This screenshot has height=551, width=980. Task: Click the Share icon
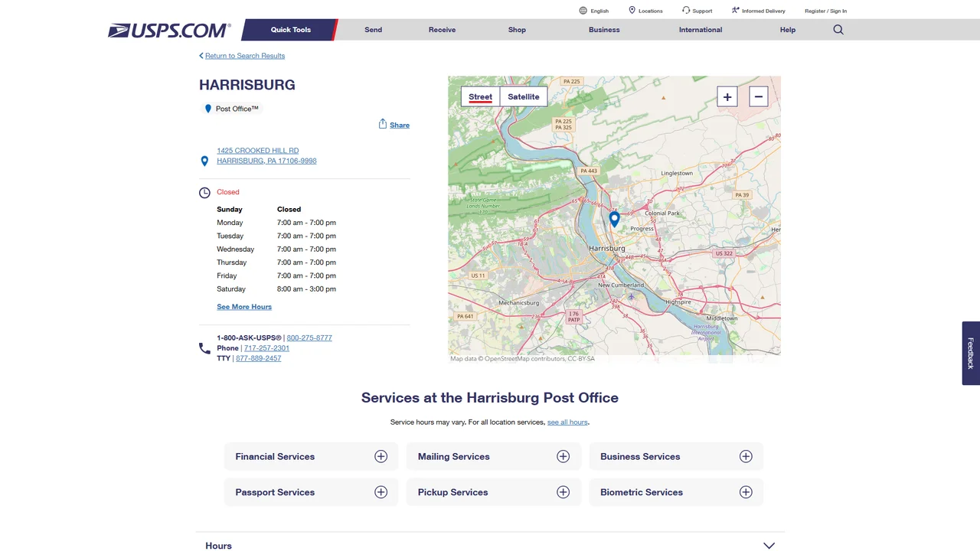[x=383, y=124]
